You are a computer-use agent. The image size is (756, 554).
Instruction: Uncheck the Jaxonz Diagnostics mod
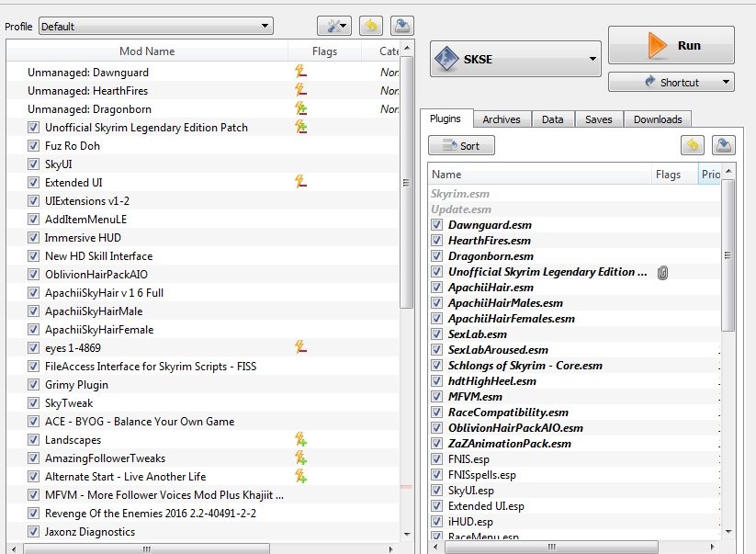click(33, 531)
